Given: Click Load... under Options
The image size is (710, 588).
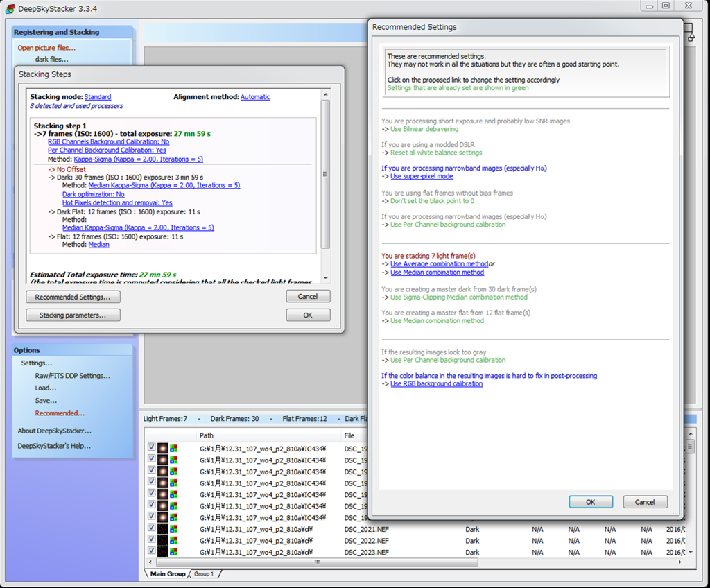Looking at the screenshot, I should 46,388.
